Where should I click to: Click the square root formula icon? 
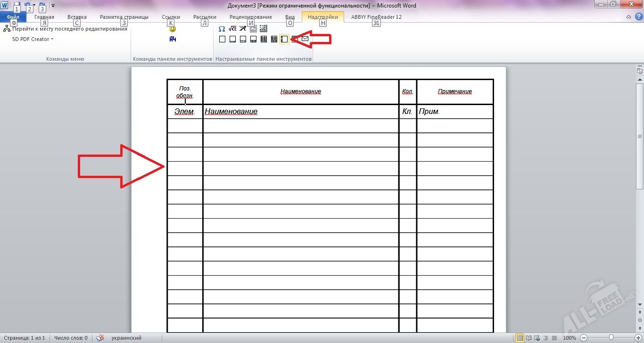232,29
